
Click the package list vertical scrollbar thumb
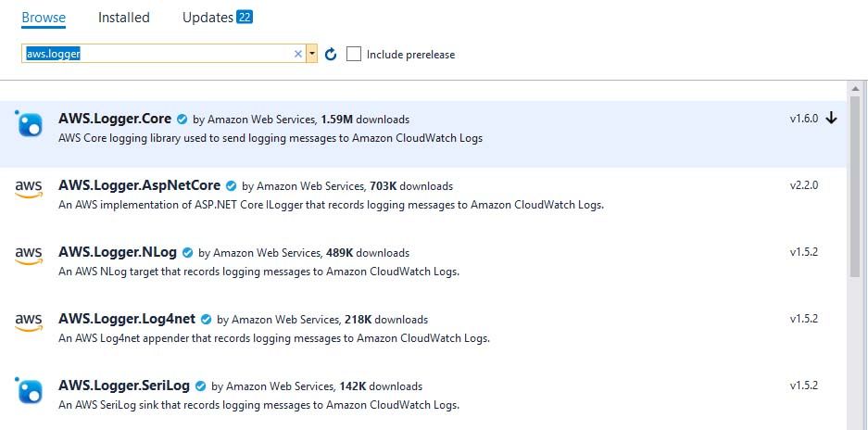click(855, 187)
